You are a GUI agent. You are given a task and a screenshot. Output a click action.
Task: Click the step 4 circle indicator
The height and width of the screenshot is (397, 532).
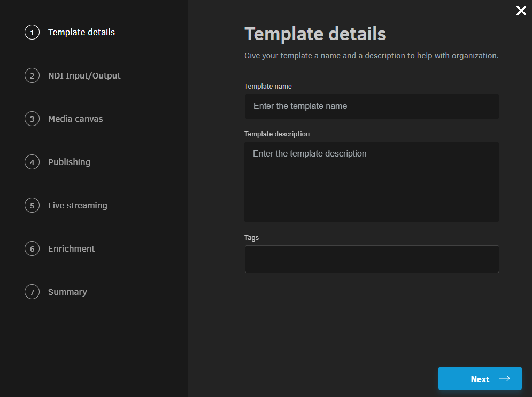coord(32,162)
